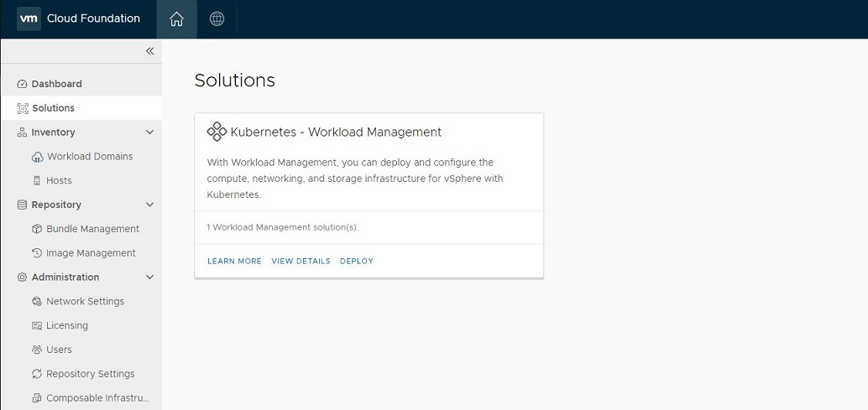
Task: Click the Bundle Management box icon
Action: point(37,229)
